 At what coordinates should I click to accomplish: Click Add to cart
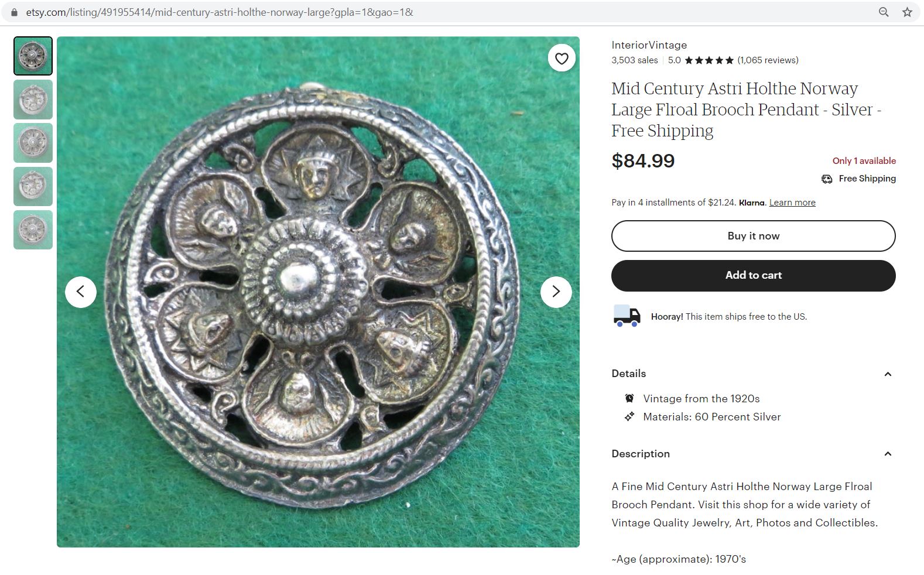753,276
